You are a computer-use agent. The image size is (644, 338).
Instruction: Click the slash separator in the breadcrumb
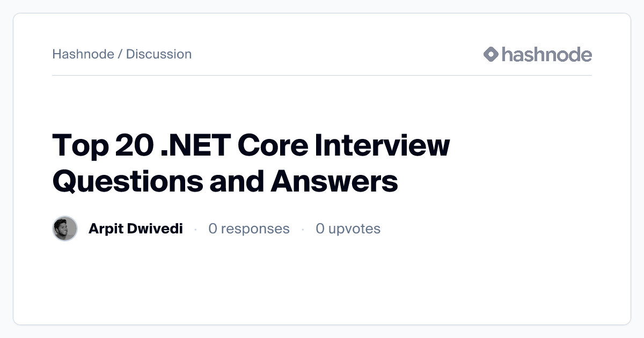pyautogui.click(x=120, y=54)
